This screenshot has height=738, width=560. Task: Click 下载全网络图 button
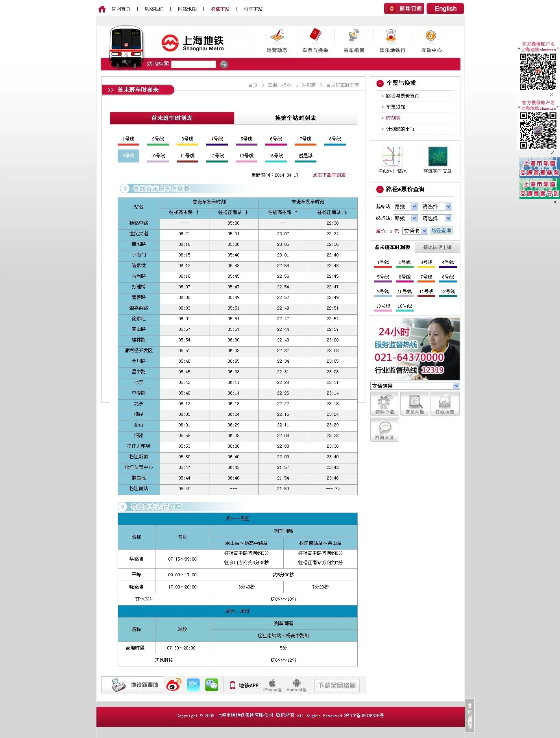337,685
